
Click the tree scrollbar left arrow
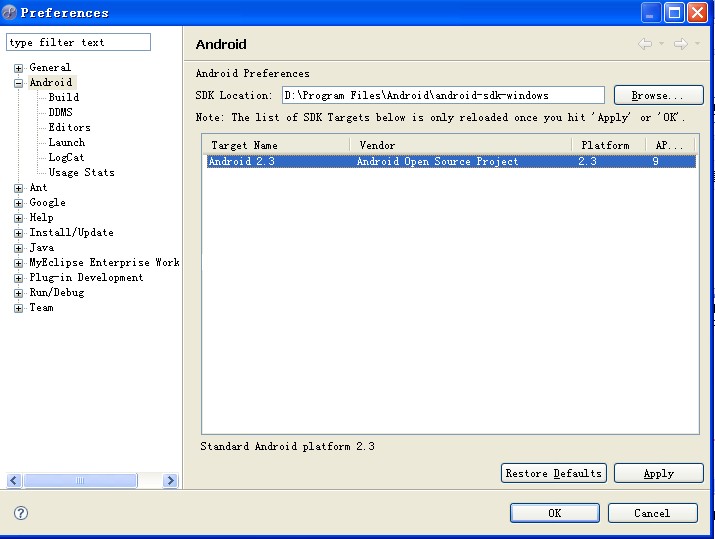point(14,481)
